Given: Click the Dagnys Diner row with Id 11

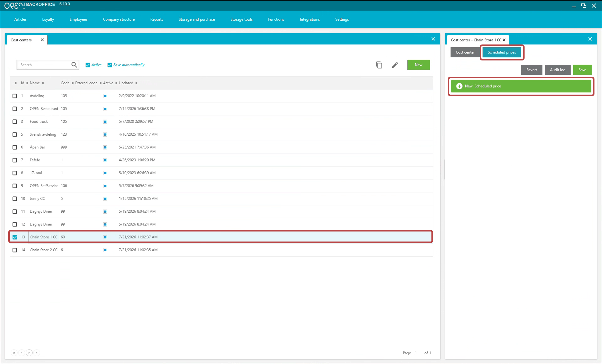Looking at the screenshot, I should click(221, 211).
